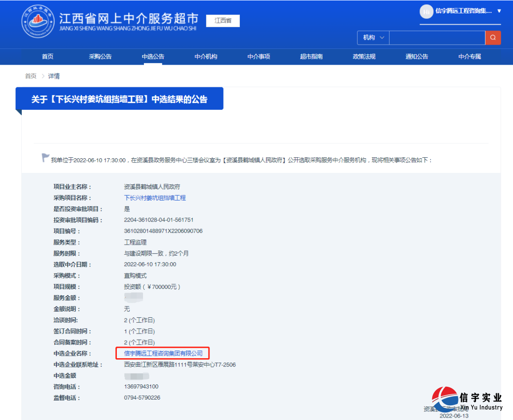The width and height of the screenshot is (513, 420).
Task: Click the orange search magnifier icon
Action: (x=493, y=38)
